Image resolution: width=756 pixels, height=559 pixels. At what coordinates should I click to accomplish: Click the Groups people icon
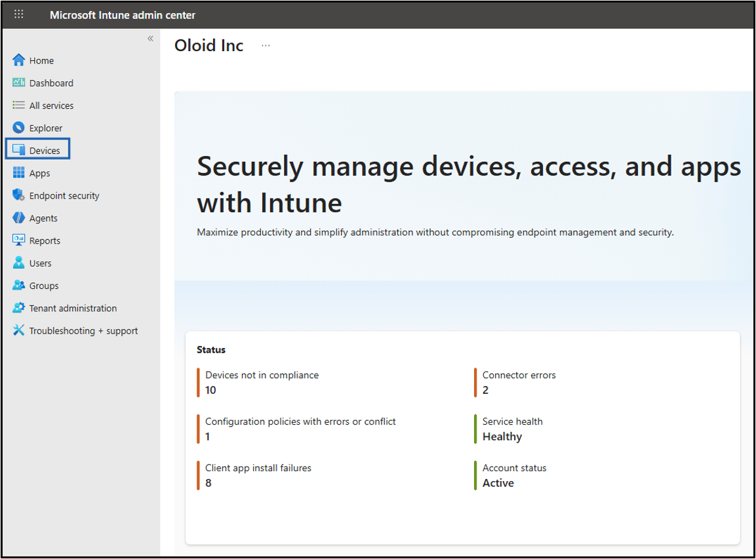click(x=18, y=285)
